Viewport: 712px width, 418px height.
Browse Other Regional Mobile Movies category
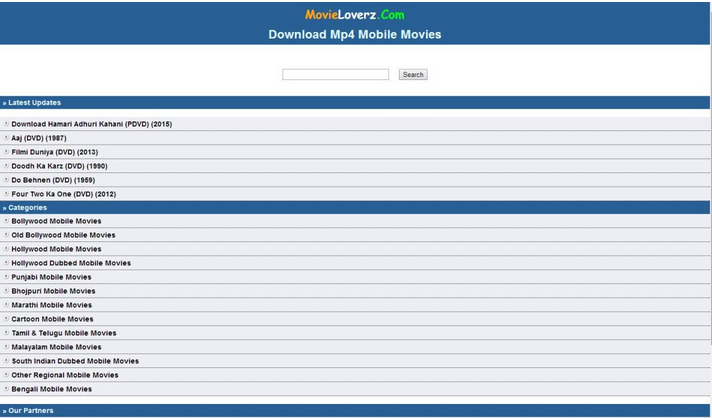(x=64, y=376)
